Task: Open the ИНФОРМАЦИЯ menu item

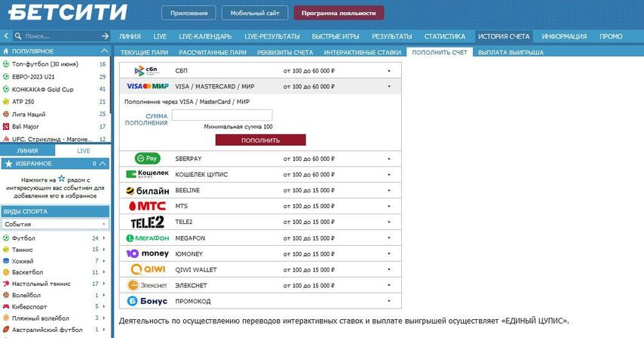Action: 564,36
